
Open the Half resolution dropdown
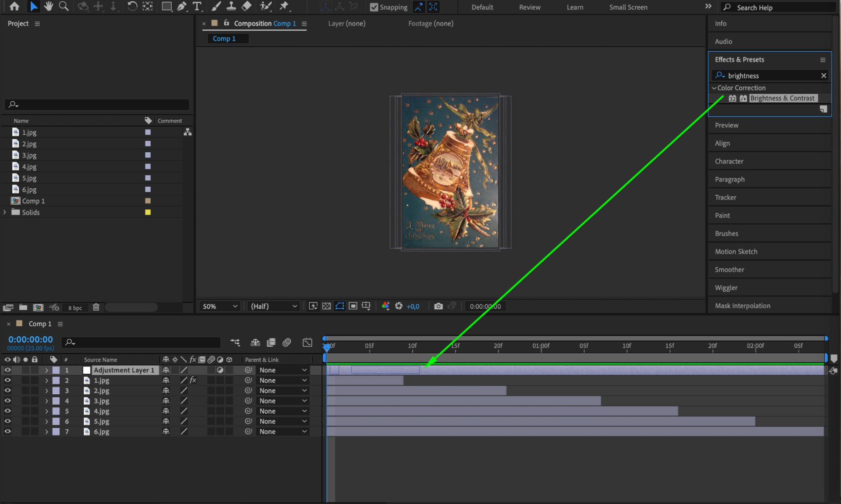click(x=274, y=306)
